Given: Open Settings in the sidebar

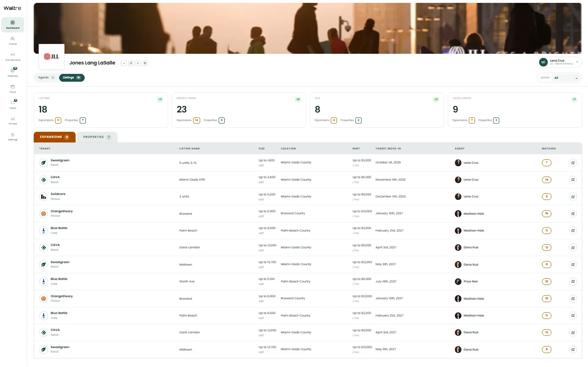Looking at the screenshot, I should click(x=13, y=136).
